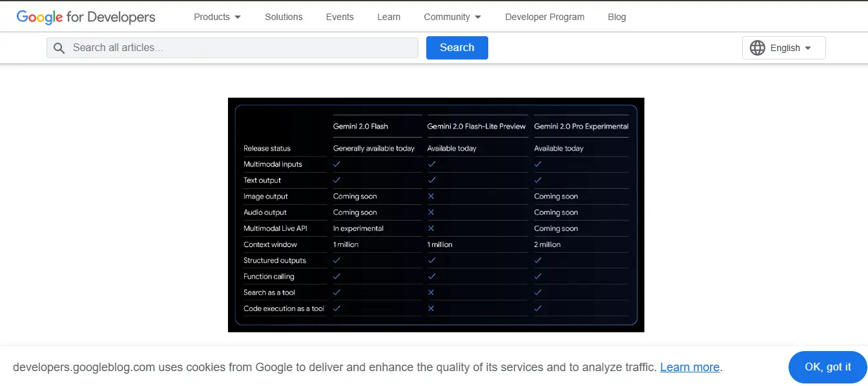Screen dimensions: 868x386
Task: Click checkmark for Flash Structured outputs
Action: 336,261
